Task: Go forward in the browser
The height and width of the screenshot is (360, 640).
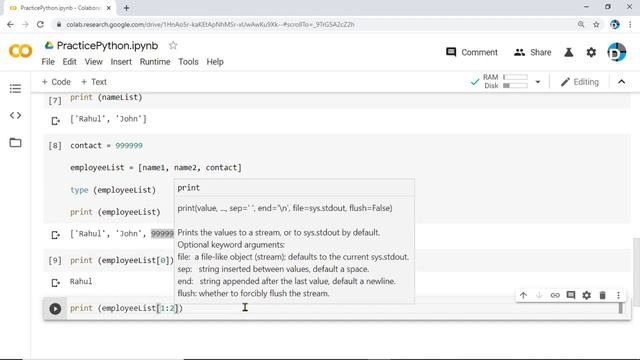Action: point(25,24)
